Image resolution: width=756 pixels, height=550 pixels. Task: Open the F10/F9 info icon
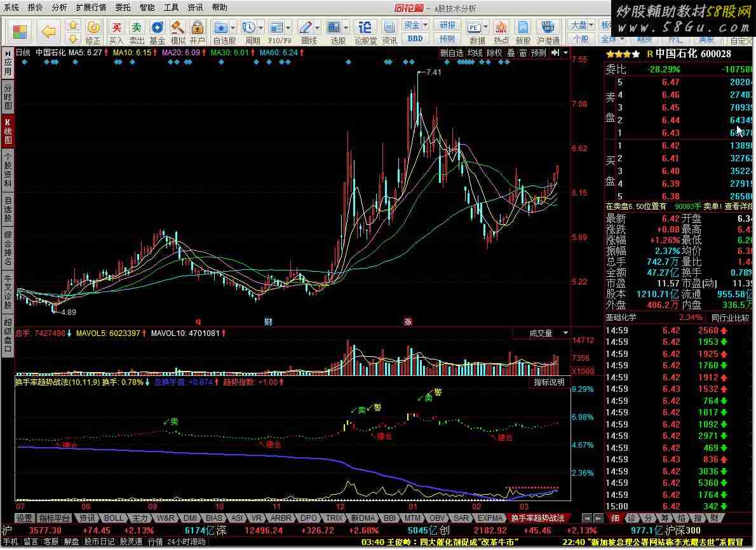point(277,32)
